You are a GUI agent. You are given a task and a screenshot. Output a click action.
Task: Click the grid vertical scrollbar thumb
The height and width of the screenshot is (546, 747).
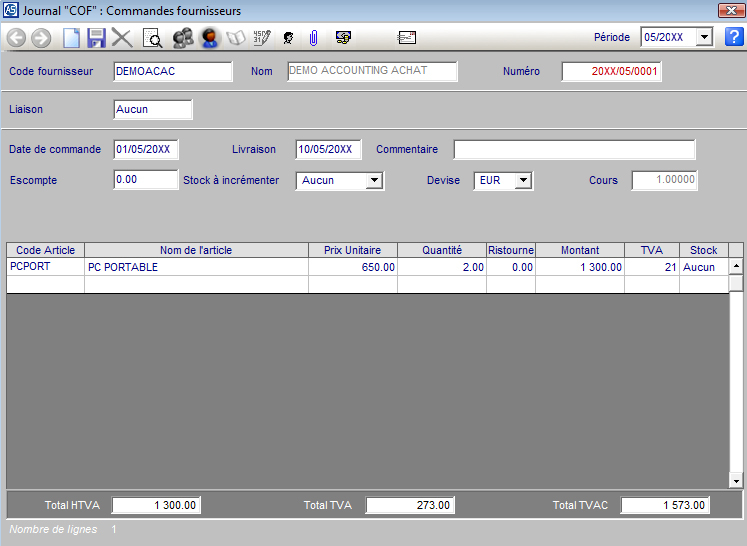coord(736,283)
